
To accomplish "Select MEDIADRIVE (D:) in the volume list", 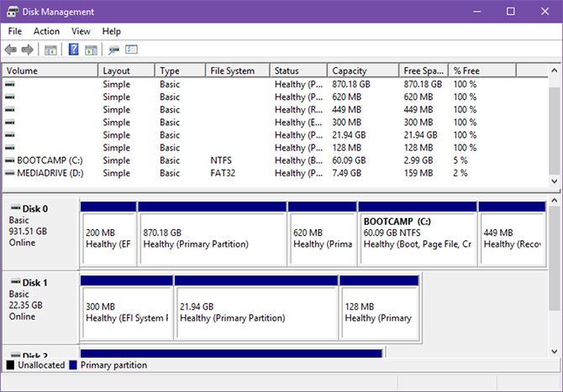I will (x=50, y=173).
